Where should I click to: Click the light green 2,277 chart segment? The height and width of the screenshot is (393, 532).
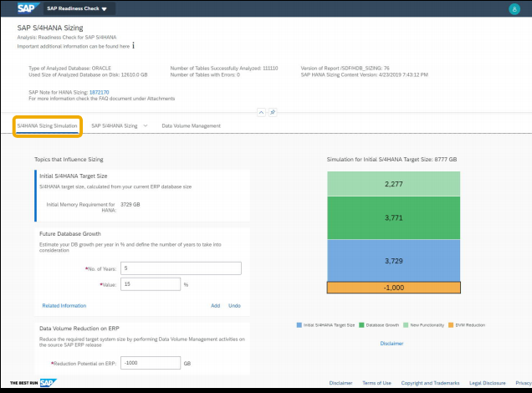(x=394, y=184)
